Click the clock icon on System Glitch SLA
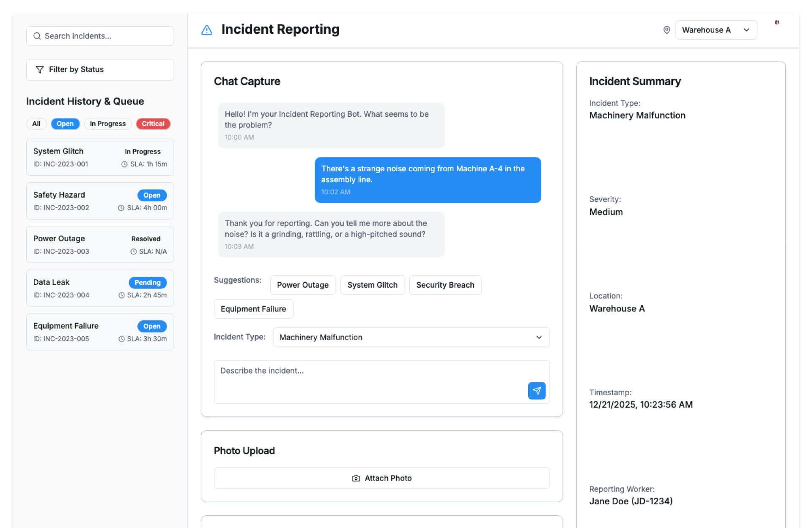The image size is (812, 528). (x=124, y=164)
